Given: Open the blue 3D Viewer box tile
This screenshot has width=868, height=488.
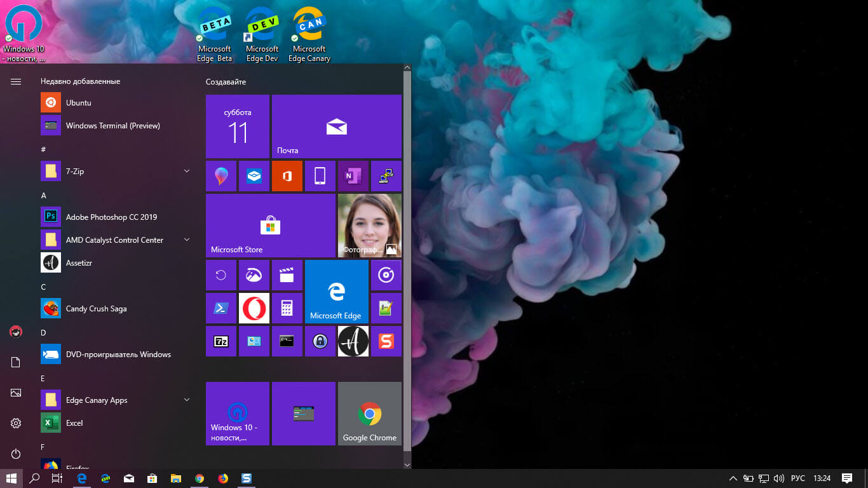Looking at the screenshot, I should [254, 176].
